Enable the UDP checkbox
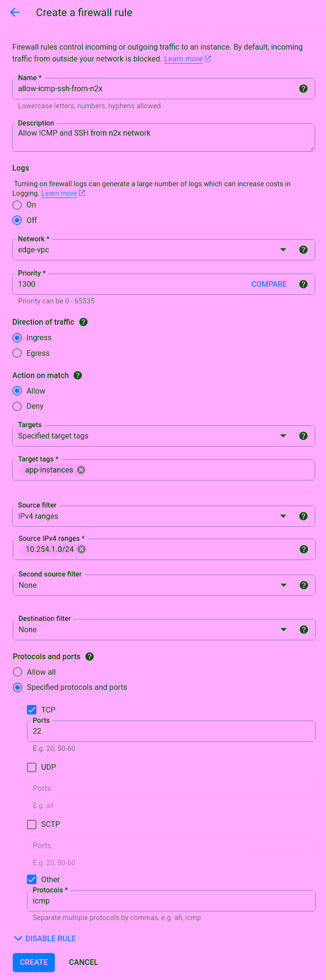 32,767
